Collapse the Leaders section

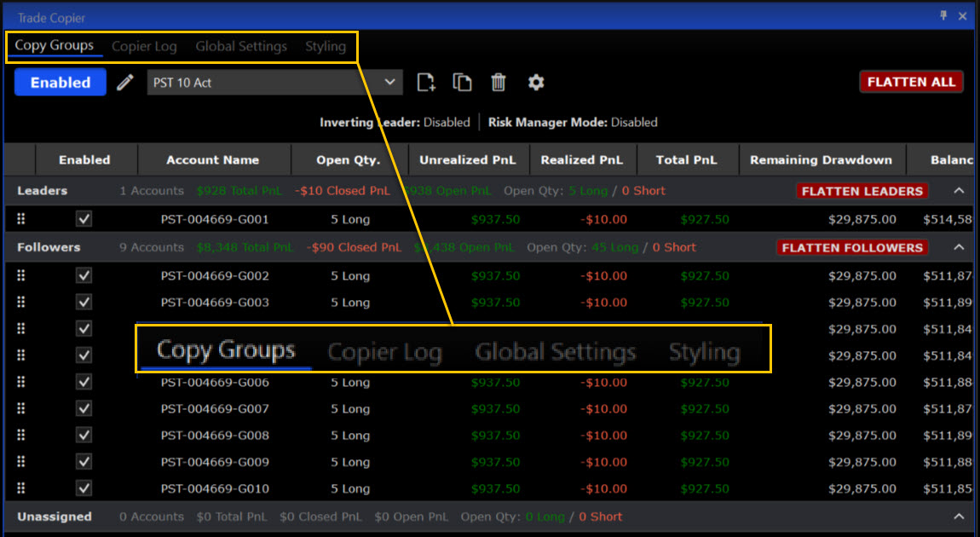[x=959, y=191]
